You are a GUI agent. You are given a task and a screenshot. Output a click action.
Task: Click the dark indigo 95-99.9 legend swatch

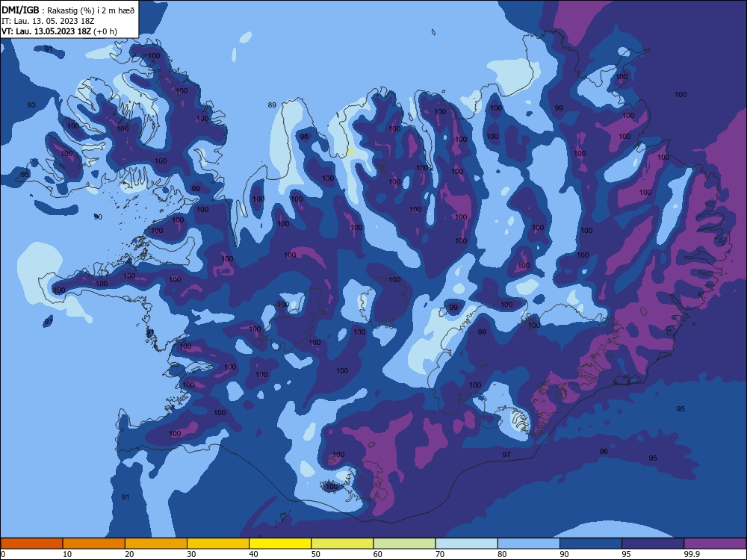point(653,544)
